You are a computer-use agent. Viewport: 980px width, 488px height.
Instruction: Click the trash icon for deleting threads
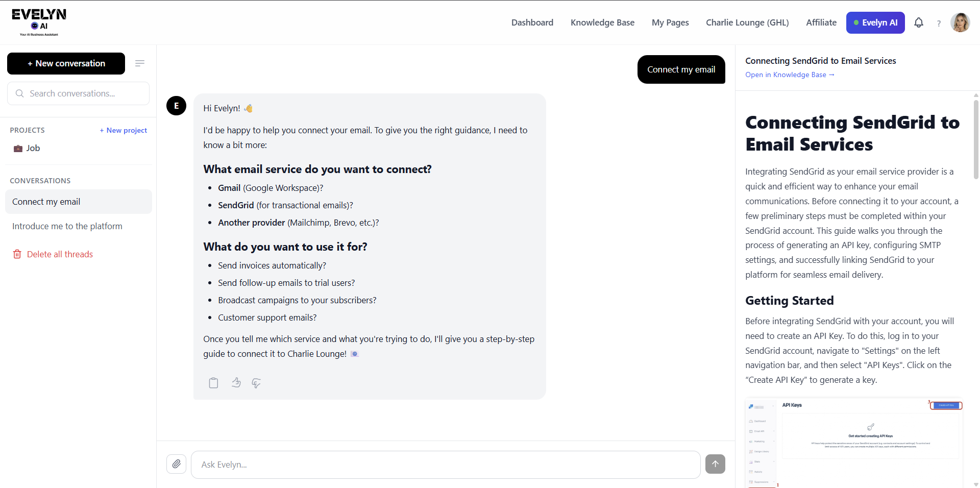tap(17, 254)
